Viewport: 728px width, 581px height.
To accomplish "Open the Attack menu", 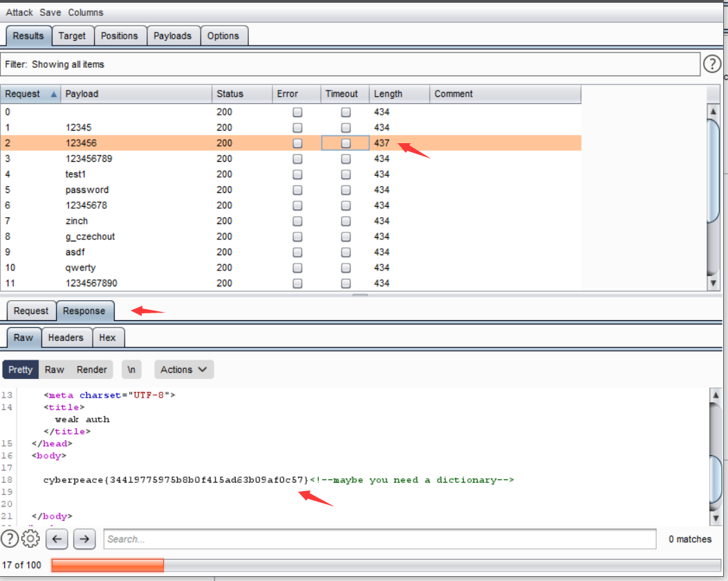I will tap(19, 12).
